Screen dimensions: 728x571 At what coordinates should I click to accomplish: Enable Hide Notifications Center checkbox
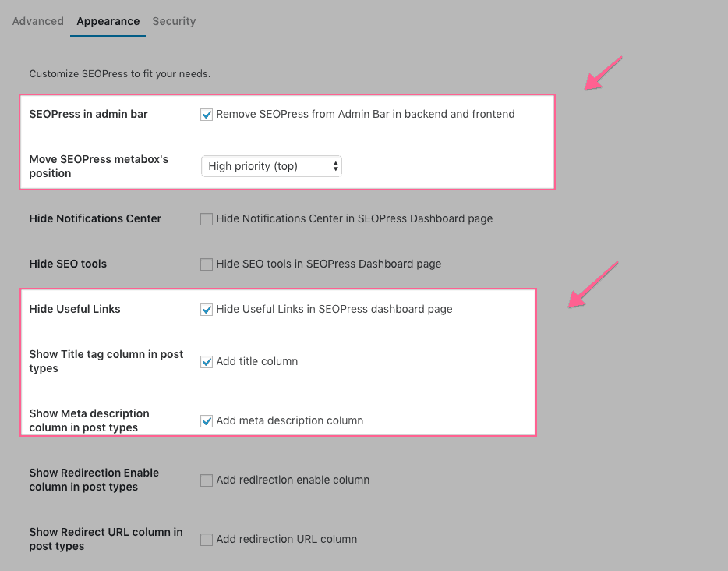[207, 219]
